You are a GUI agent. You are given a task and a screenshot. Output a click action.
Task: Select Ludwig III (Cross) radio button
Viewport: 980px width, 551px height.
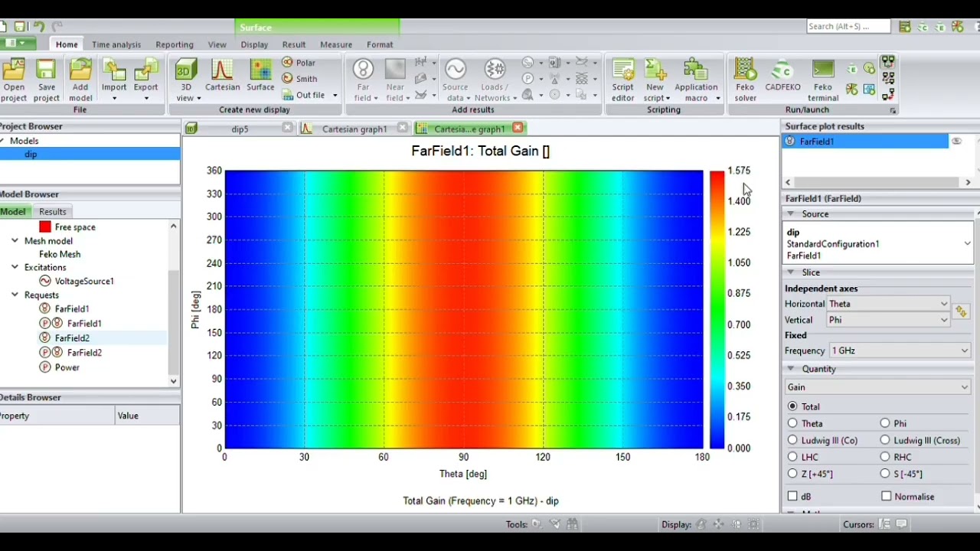[885, 440]
